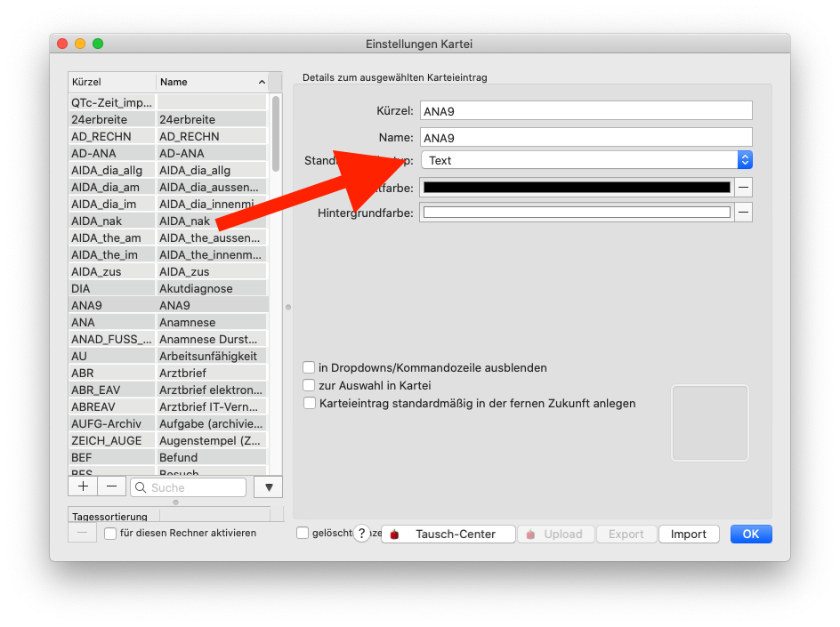Reset text color with its minus button
Image resolution: width=840 pixels, height=627 pixels.
pos(744,188)
